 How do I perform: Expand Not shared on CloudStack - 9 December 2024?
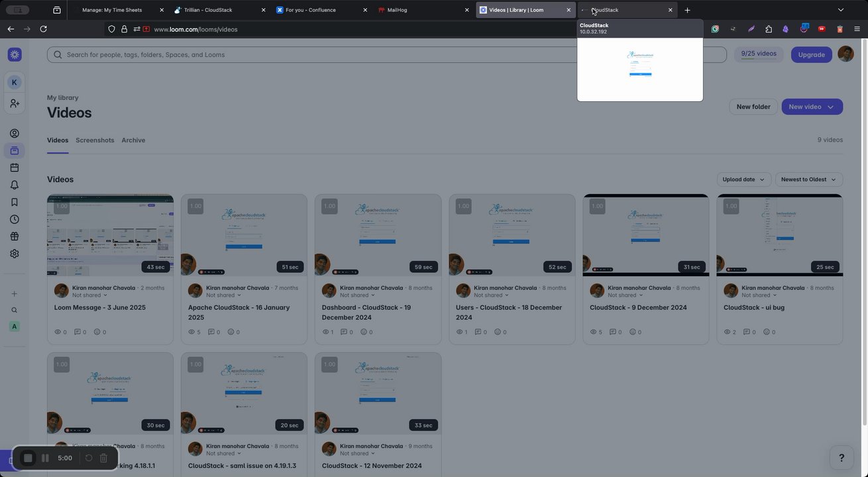625,295
